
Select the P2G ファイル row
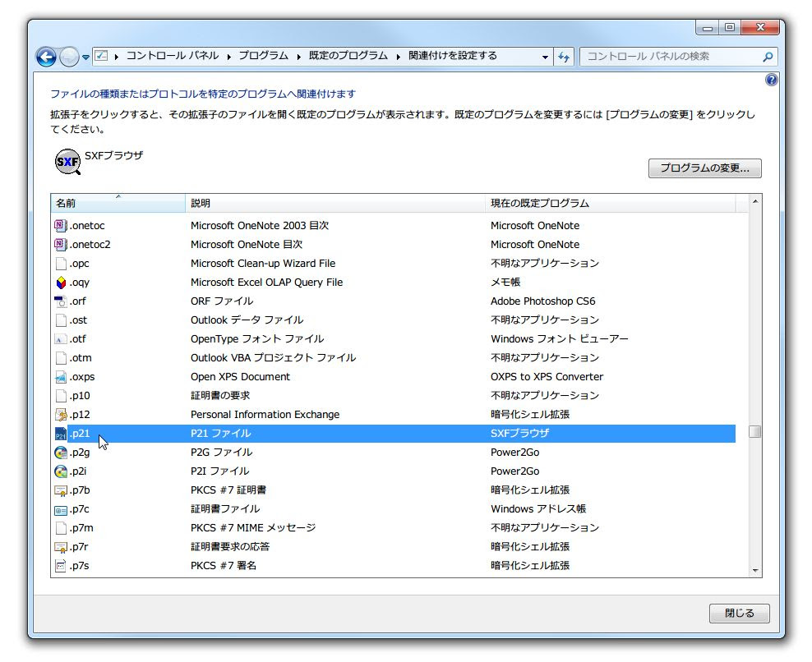(394, 453)
